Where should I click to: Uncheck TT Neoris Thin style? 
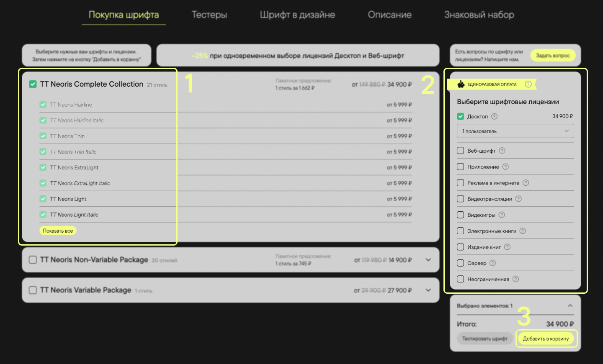point(43,136)
